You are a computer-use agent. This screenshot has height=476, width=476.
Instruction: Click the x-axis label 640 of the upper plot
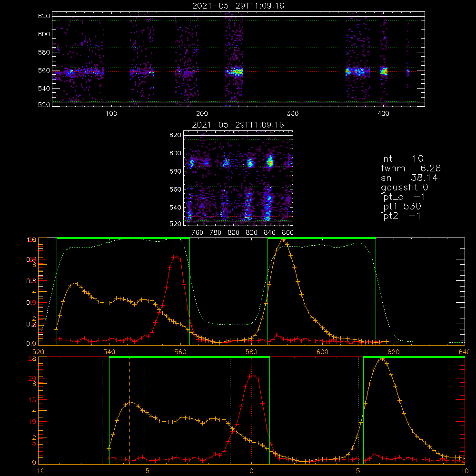[465, 352]
